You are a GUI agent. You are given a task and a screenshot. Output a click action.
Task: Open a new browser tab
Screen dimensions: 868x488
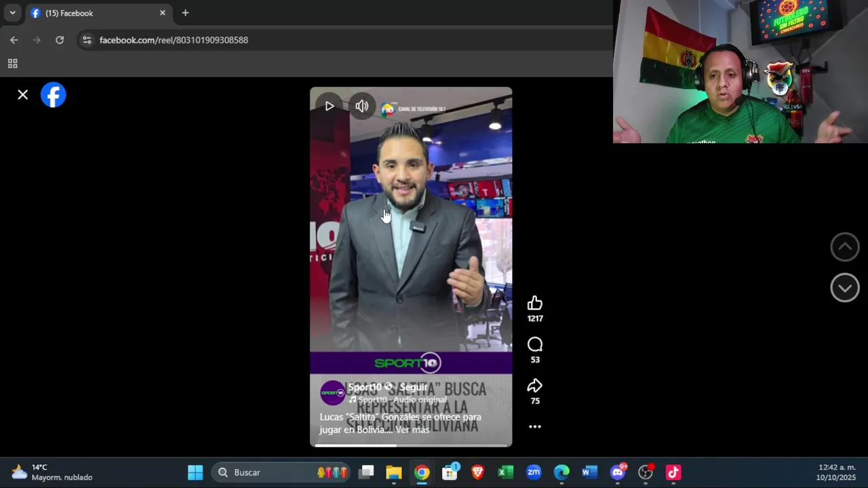pos(185,13)
